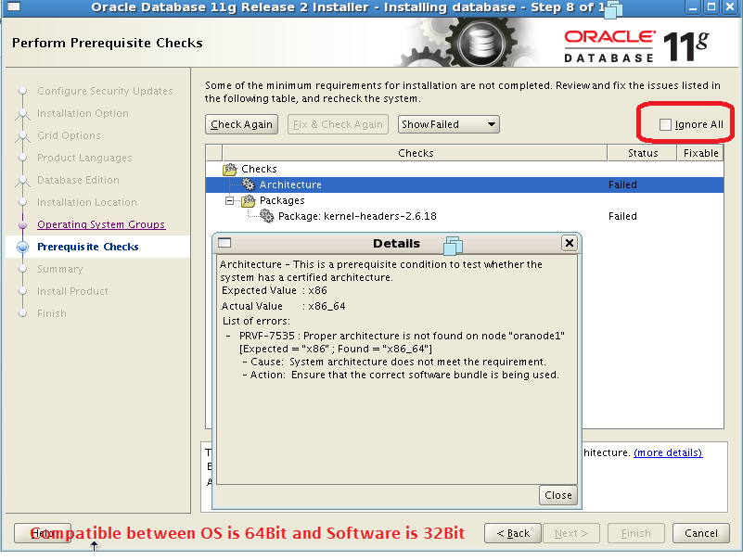Click the root Checks tree label
743x560 pixels.
point(259,169)
